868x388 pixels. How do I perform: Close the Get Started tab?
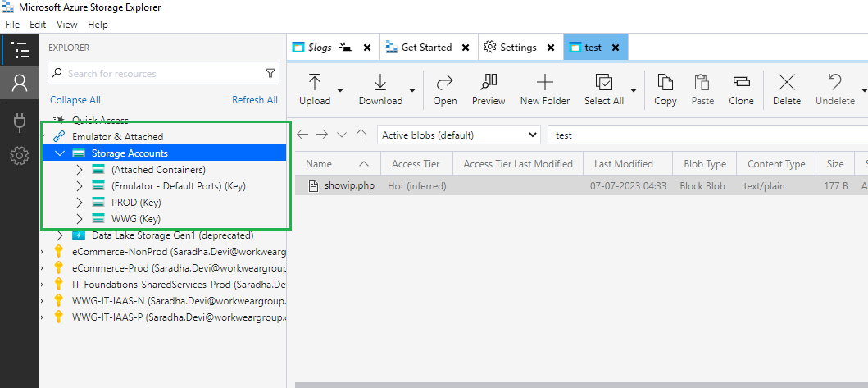[466, 48]
